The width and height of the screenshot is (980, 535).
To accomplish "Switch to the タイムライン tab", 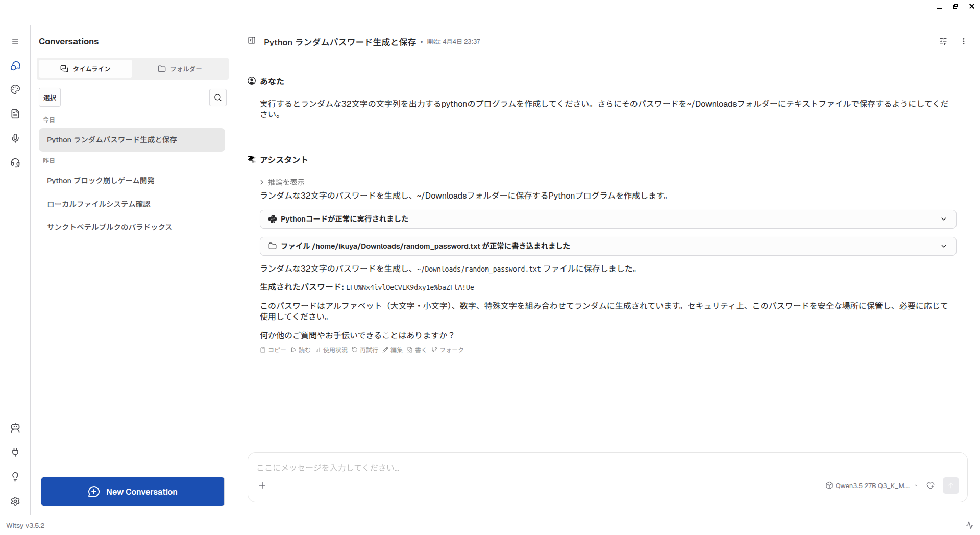I will coord(85,69).
